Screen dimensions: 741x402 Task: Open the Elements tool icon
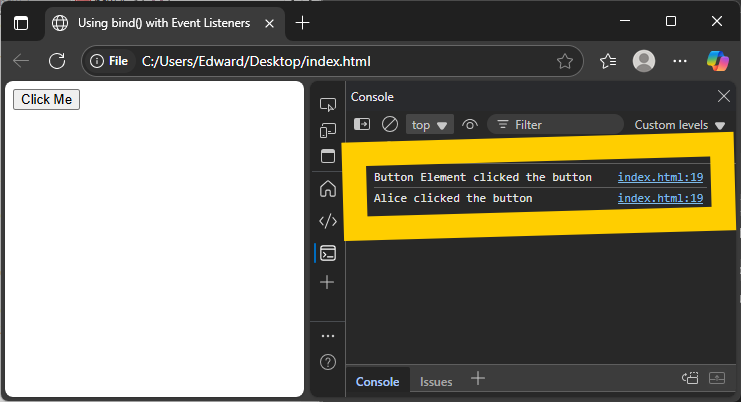pyautogui.click(x=328, y=221)
